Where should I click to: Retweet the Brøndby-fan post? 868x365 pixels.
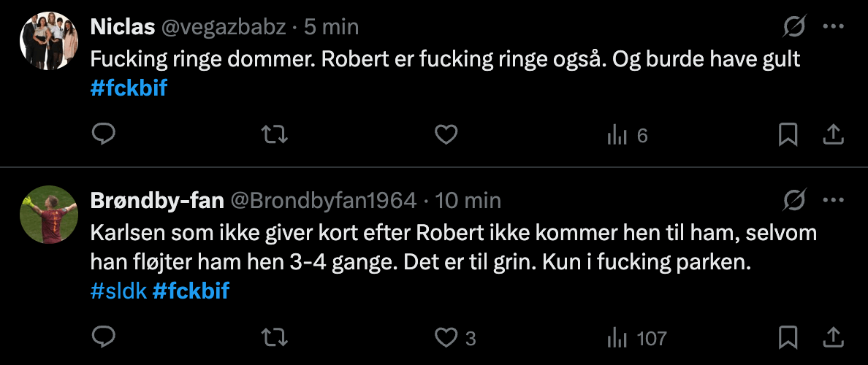click(275, 337)
